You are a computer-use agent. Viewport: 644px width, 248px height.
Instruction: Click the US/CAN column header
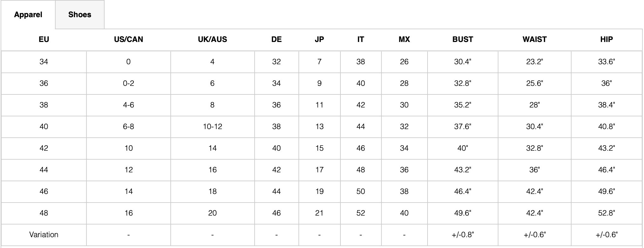tap(128, 39)
